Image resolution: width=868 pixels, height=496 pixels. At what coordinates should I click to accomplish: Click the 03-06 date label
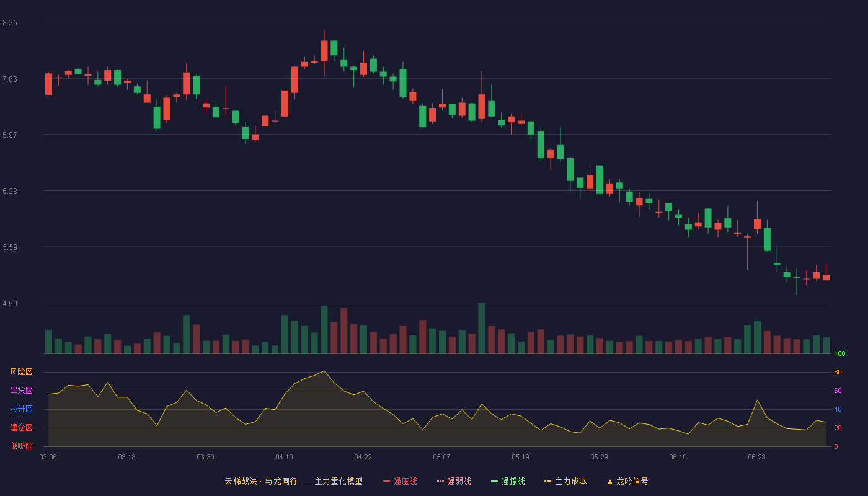(x=48, y=457)
